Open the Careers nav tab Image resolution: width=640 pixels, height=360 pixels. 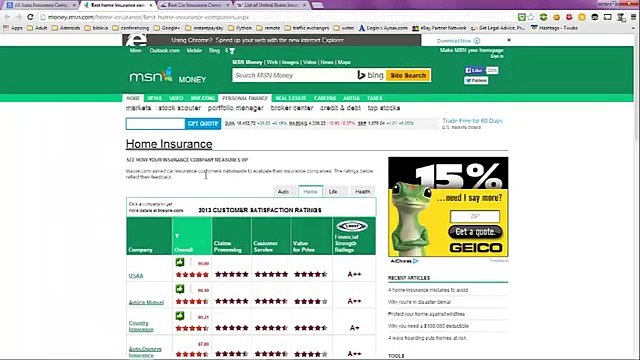[325, 98]
